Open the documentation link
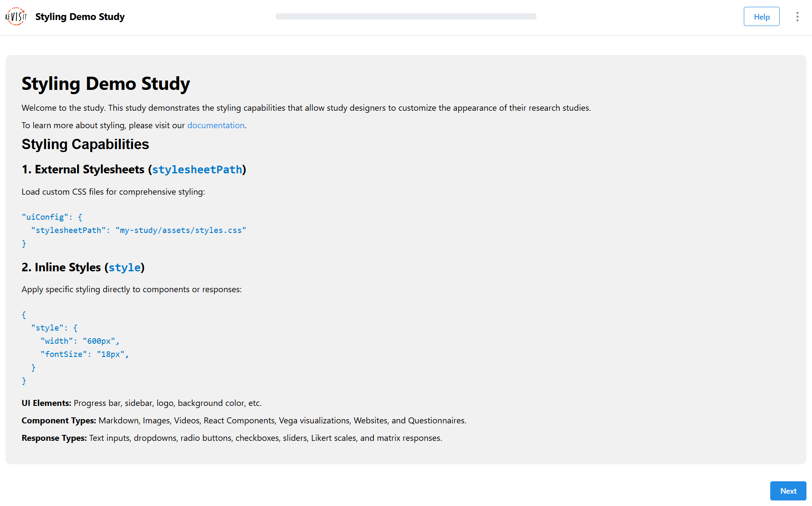Viewport: 812px width, 506px height. [x=216, y=125]
